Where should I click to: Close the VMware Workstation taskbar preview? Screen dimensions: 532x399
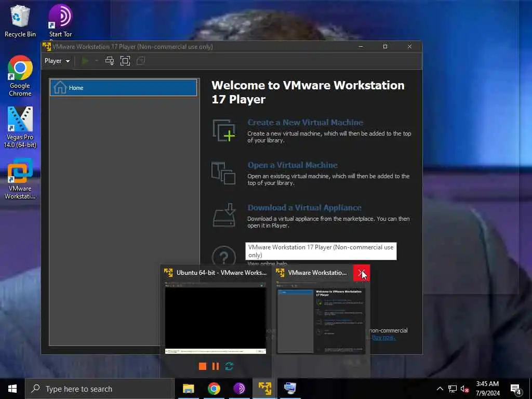[362, 273]
